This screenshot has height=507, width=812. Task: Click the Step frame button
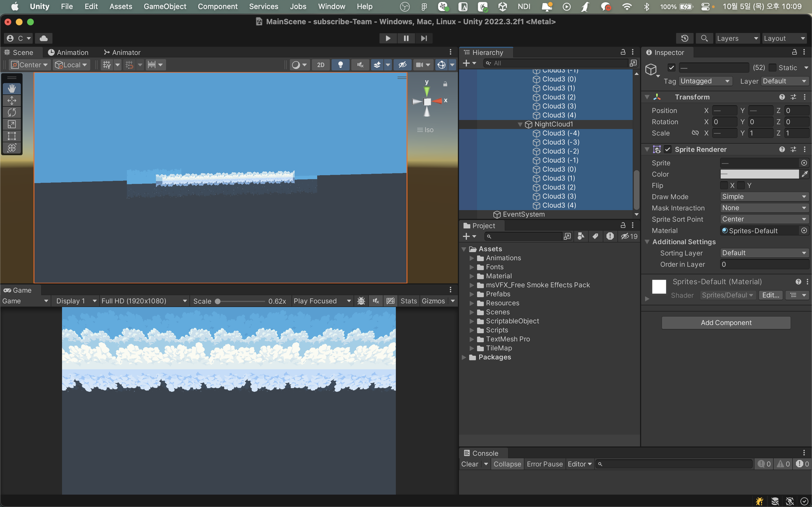(424, 38)
